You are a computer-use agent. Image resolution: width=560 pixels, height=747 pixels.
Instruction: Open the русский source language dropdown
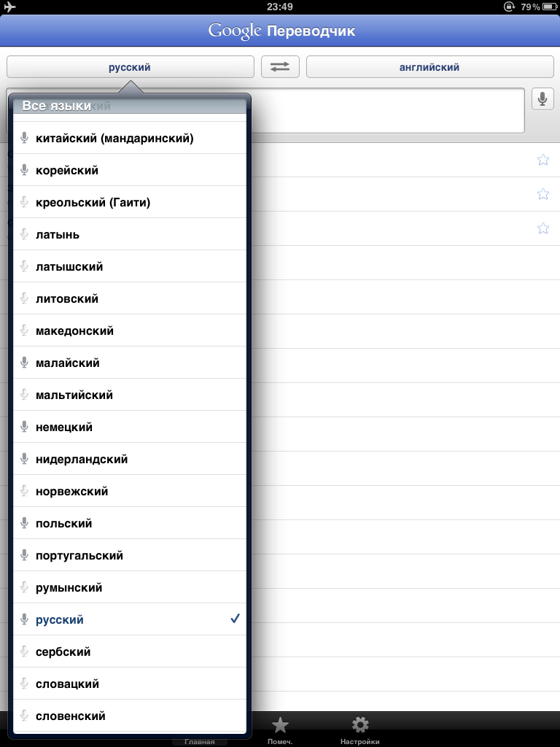[130, 67]
